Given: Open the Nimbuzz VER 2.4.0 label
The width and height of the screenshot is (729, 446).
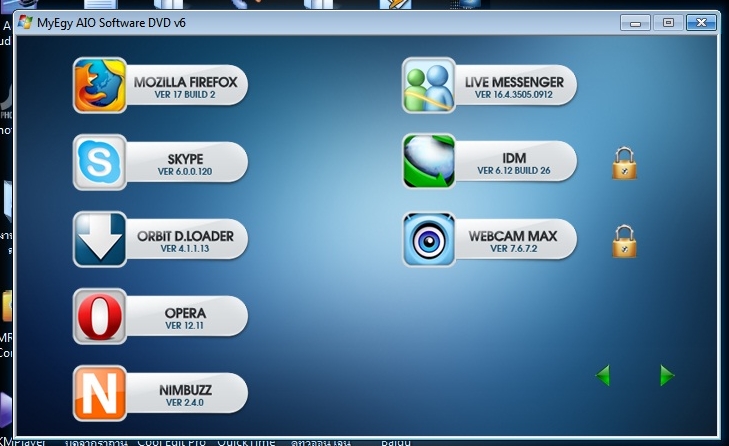Looking at the screenshot, I should tap(186, 394).
